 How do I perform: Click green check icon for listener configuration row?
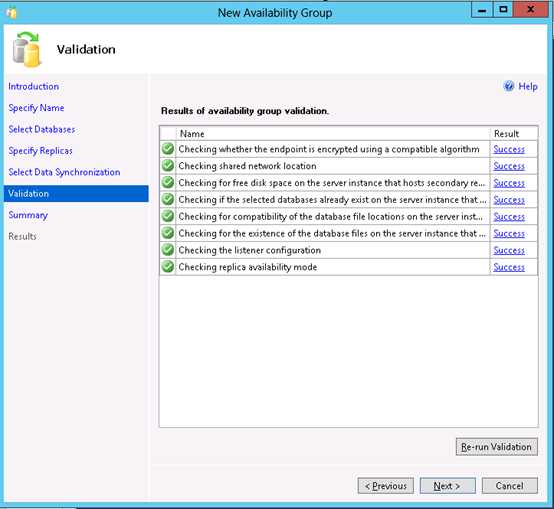tap(168, 250)
